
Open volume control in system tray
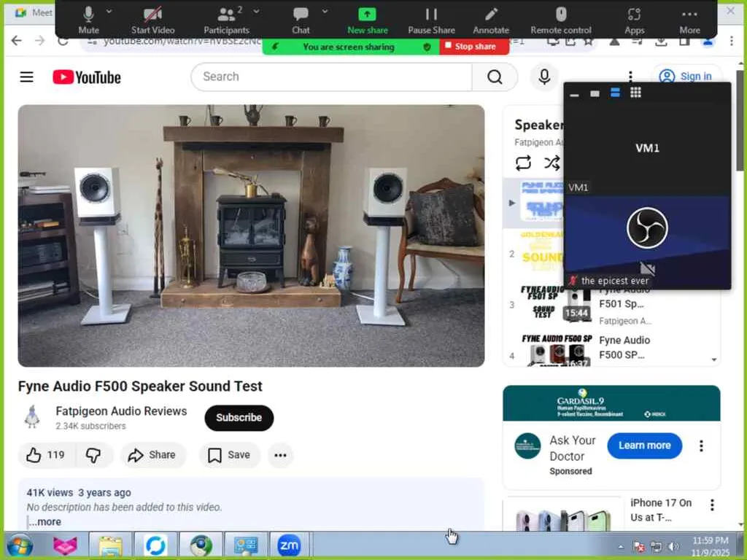coord(673,547)
